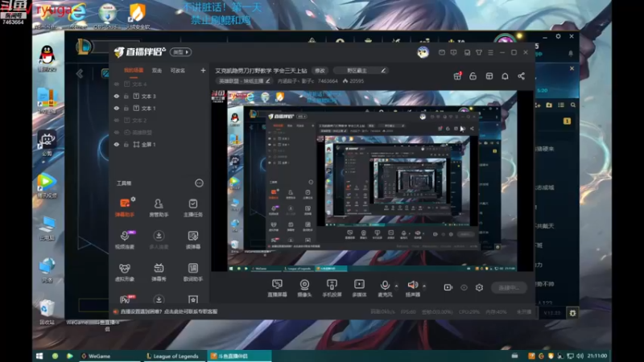Viewport: 644px width, 362px height.
Task: Open settings gear beside 连接中 button
Action: (x=479, y=288)
